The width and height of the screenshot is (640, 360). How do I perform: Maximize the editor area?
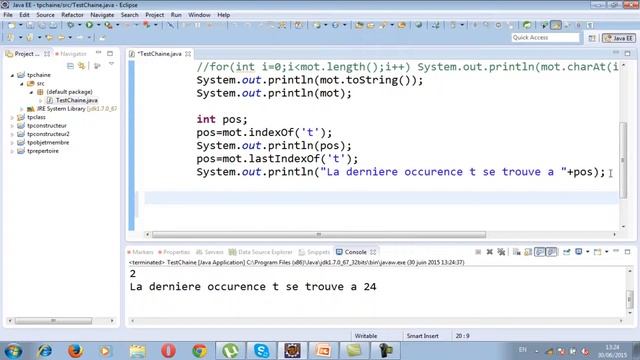pyautogui.click(x=627, y=53)
